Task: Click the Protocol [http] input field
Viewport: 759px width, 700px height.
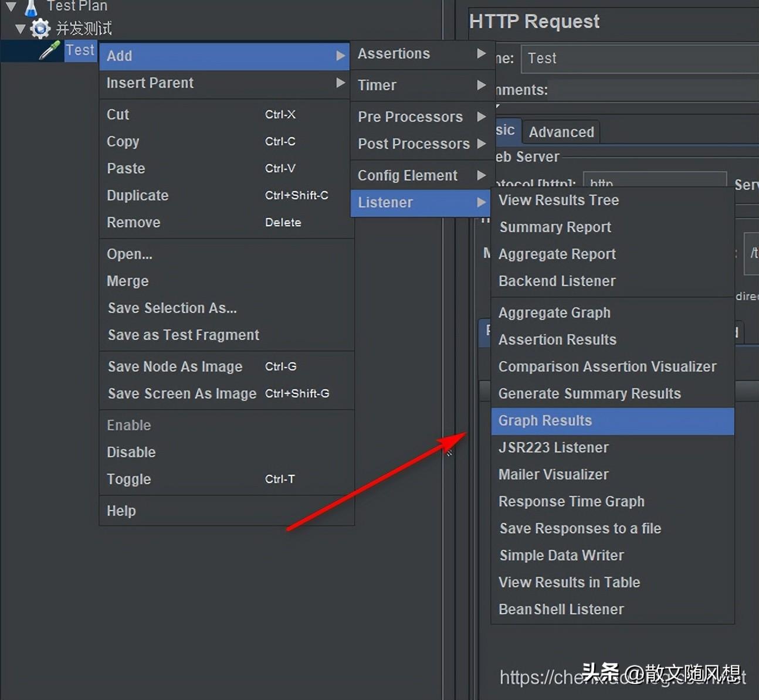Action: click(655, 179)
